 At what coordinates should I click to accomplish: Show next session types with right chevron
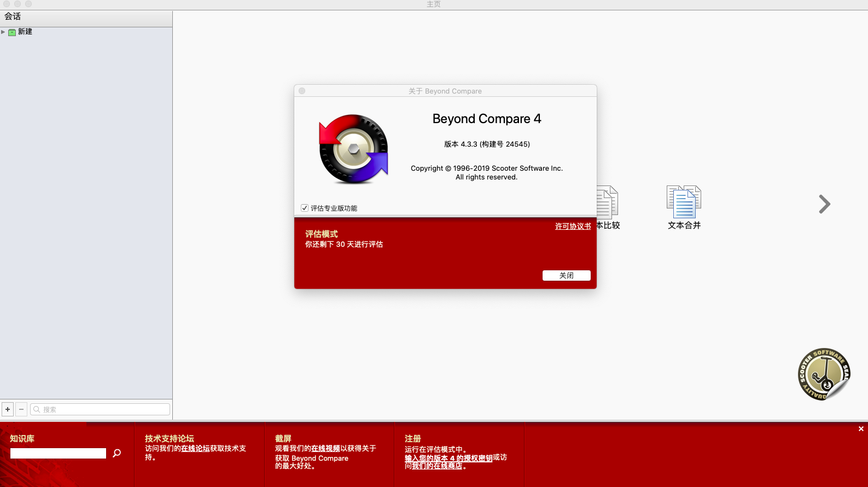pos(824,204)
